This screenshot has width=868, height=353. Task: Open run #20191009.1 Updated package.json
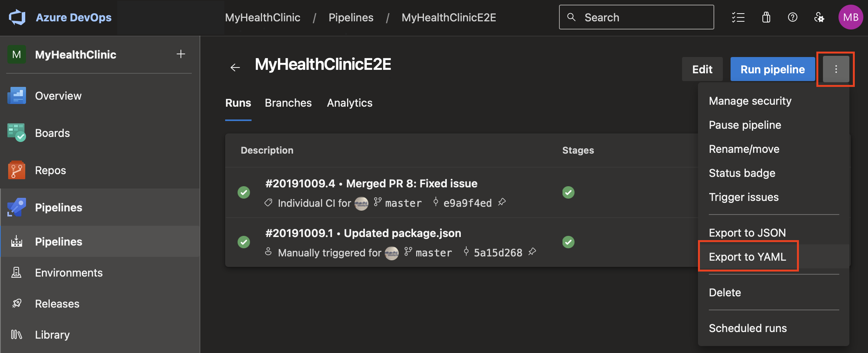363,233
